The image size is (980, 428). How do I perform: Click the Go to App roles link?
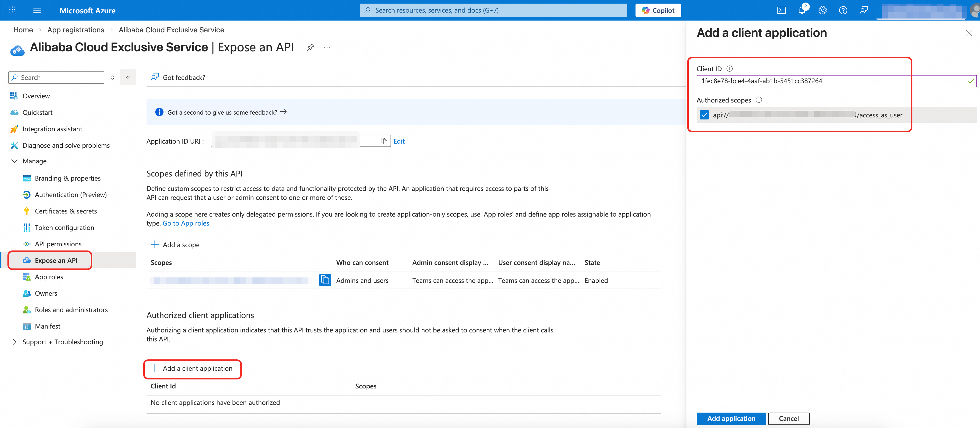coord(186,223)
